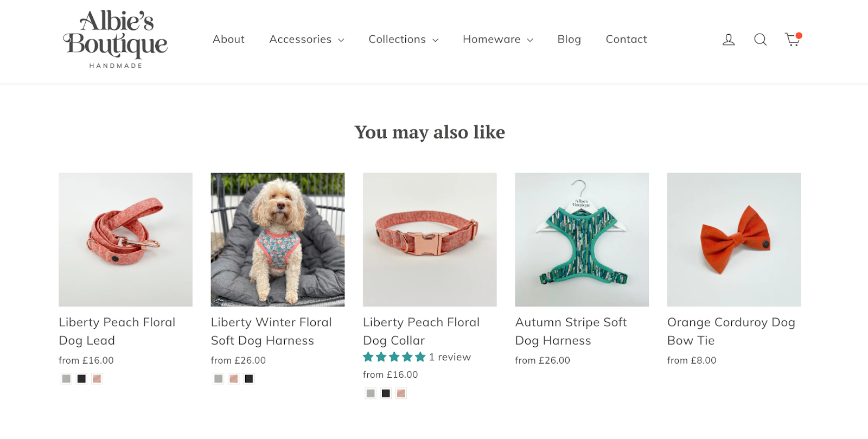
Task: Open Orange Corduroy Dog Bow Tie title
Action: tap(731, 331)
